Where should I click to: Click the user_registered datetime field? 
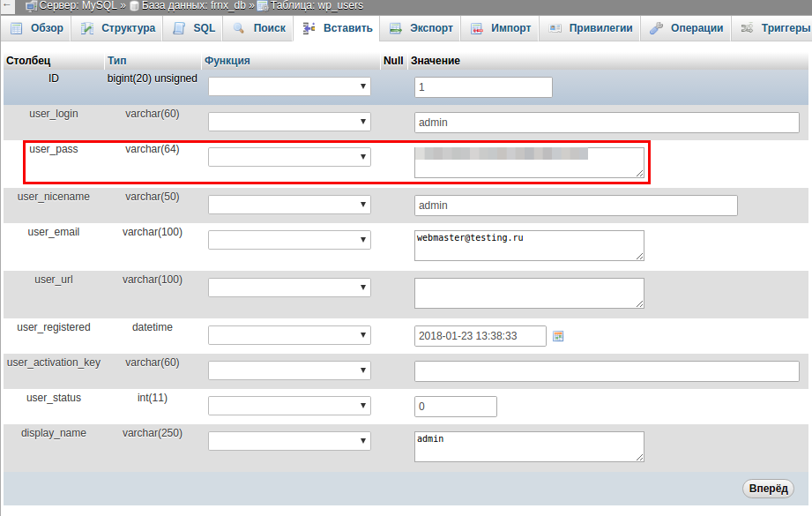[x=480, y=336]
